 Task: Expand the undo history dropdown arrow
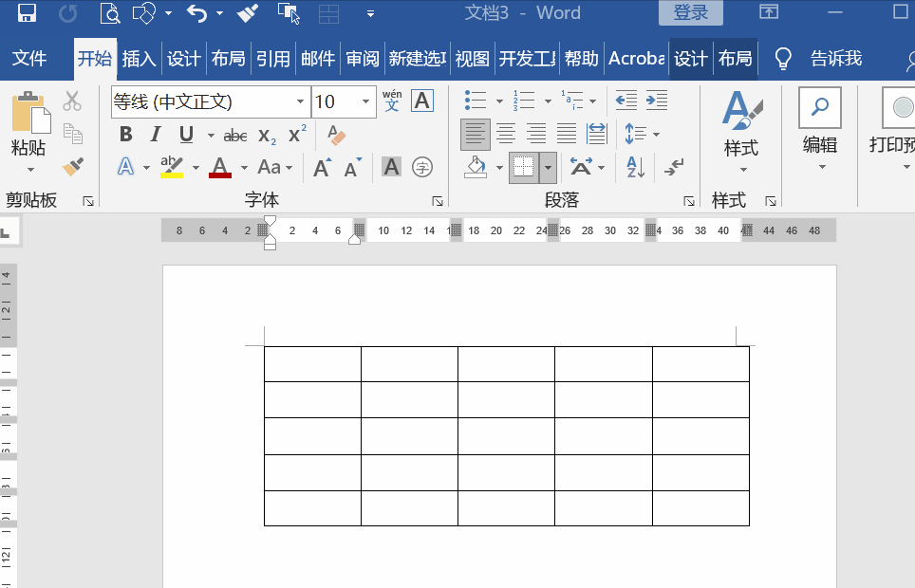click(219, 13)
